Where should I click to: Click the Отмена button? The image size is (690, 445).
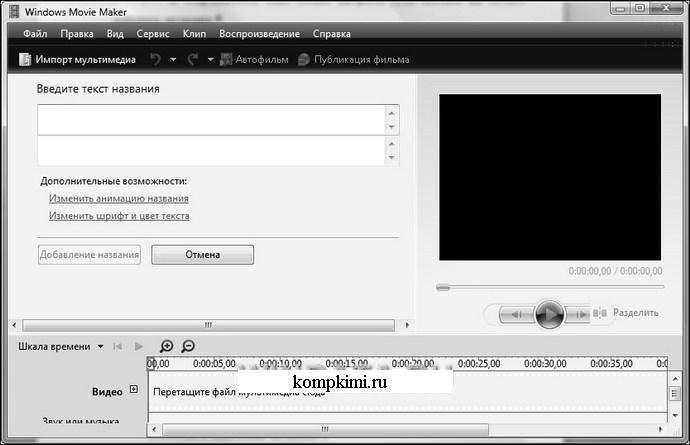tap(202, 255)
